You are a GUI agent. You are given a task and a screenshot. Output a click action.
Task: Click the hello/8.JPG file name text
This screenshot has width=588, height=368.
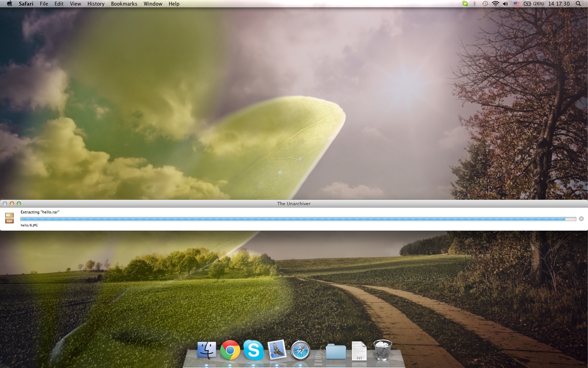coord(29,225)
